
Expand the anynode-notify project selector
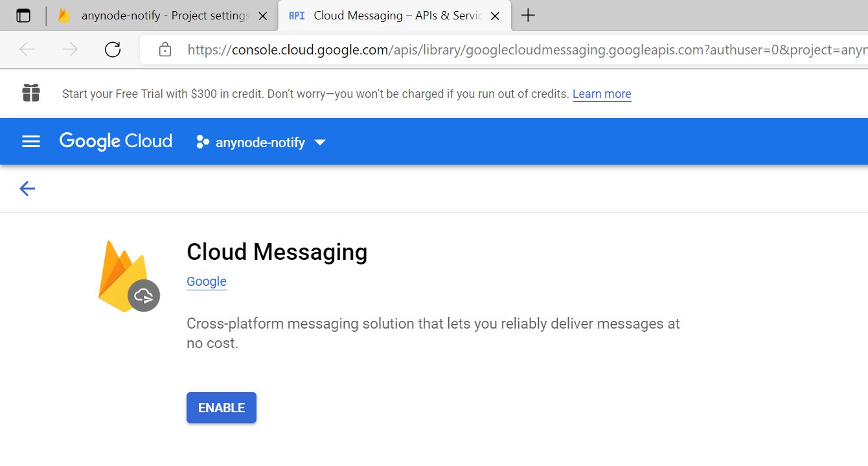(x=261, y=142)
